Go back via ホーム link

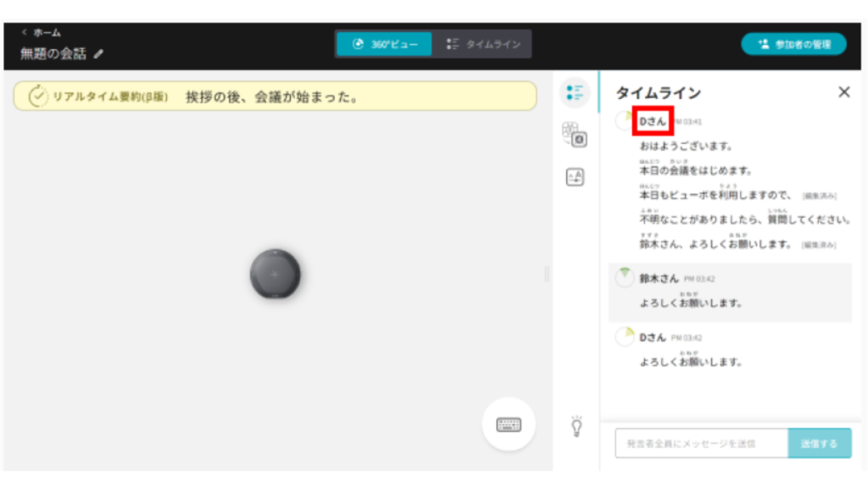coord(42,32)
